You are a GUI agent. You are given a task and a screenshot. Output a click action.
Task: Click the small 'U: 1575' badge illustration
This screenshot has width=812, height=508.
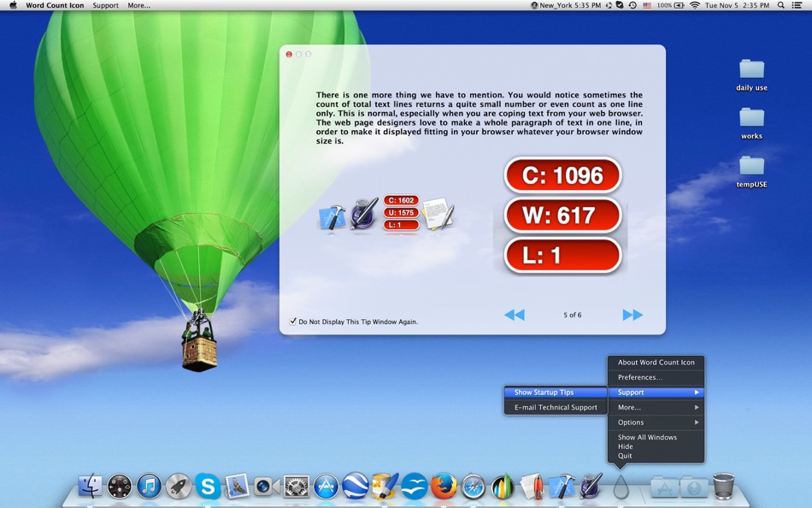(x=401, y=213)
